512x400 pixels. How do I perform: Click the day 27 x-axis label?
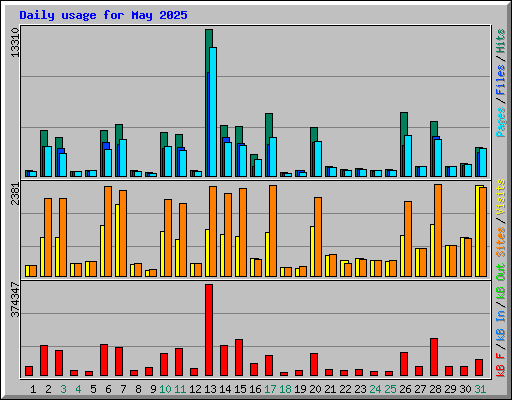(420, 389)
